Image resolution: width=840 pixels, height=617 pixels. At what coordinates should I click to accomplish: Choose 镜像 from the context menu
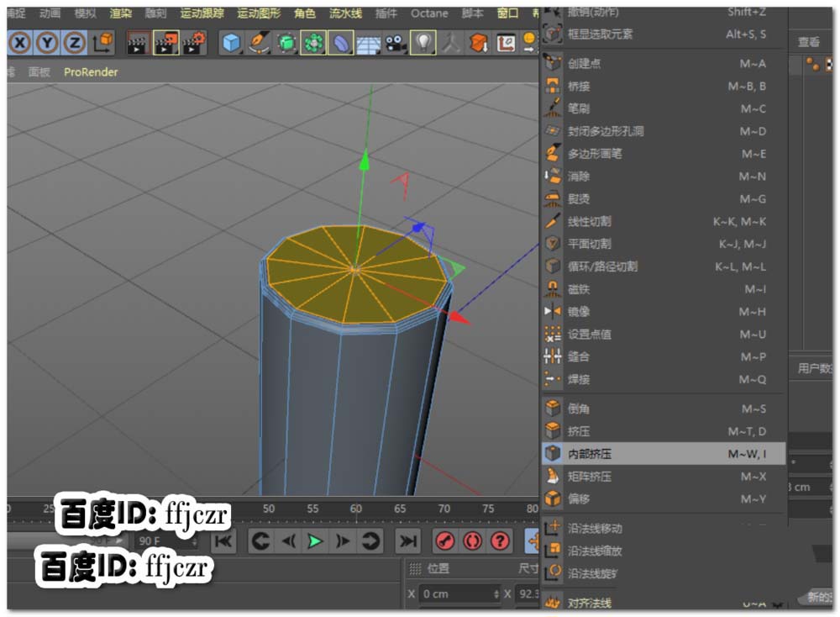point(663,312)
